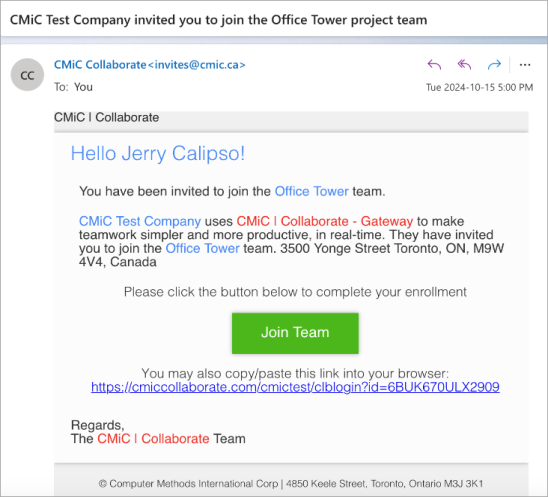Click the red "CMiC | Collaborate" signature text
Image resolution: width=548 pixels, height=497 pixels.
tap(153, 439)
